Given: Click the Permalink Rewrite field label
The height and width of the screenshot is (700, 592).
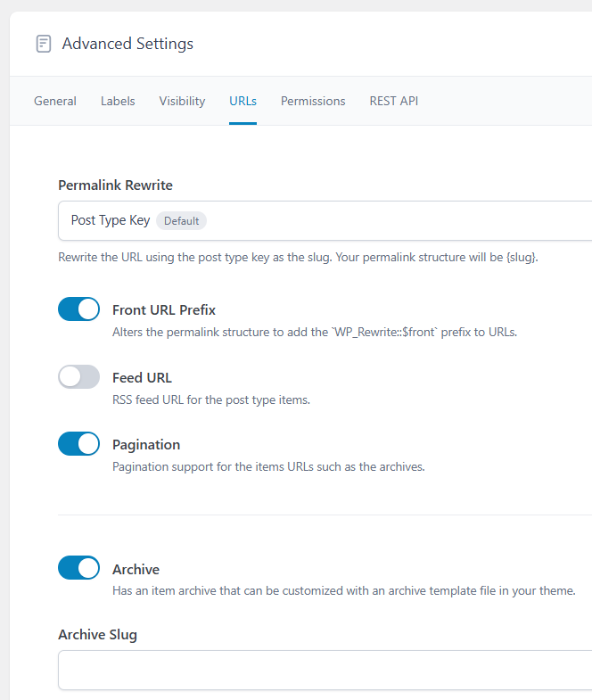Looking at the screenshot, I should point(115,185).
